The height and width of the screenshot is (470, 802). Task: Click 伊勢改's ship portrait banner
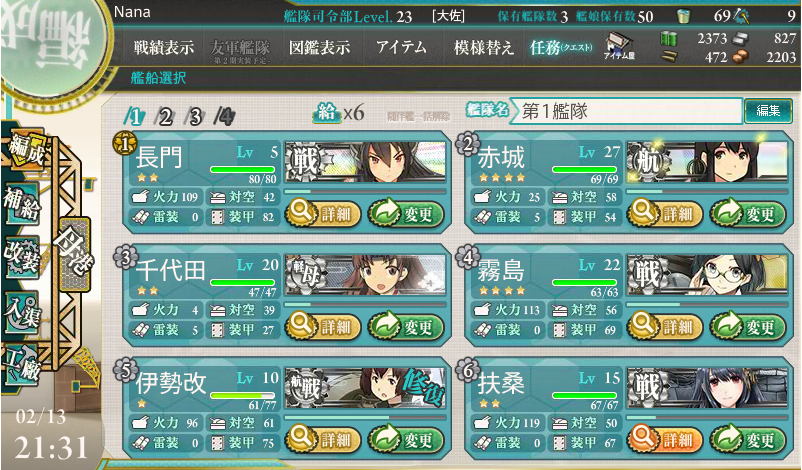pos(365,388)
